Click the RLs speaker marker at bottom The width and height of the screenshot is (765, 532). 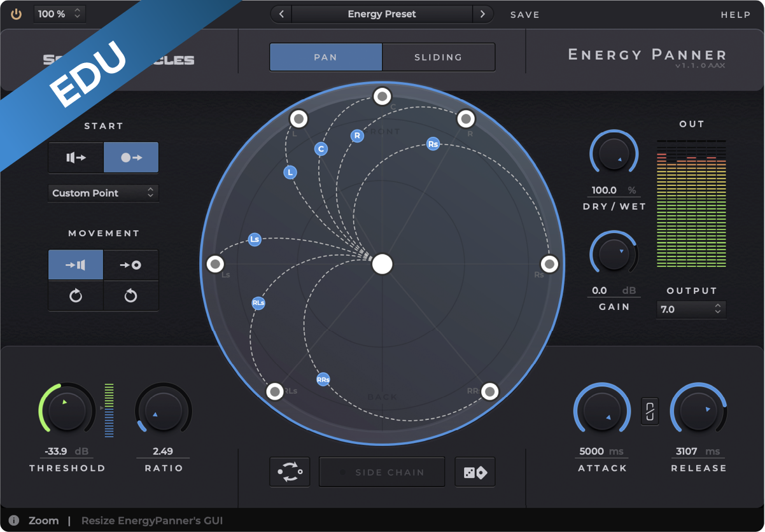[x=274, y=391]
